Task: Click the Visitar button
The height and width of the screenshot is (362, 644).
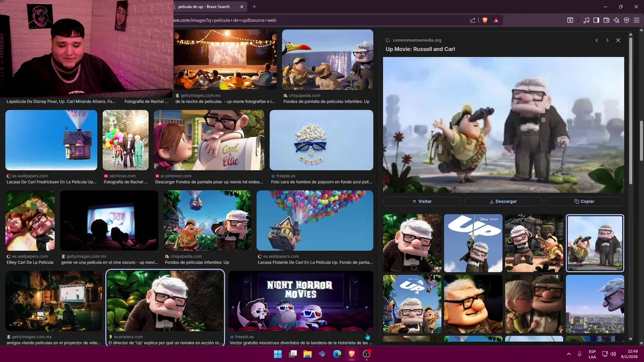Action: [422, 201]
